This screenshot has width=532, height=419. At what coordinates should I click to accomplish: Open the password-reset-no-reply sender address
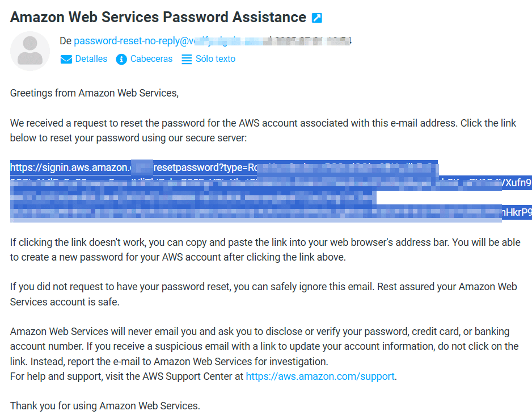pos(134,41)
